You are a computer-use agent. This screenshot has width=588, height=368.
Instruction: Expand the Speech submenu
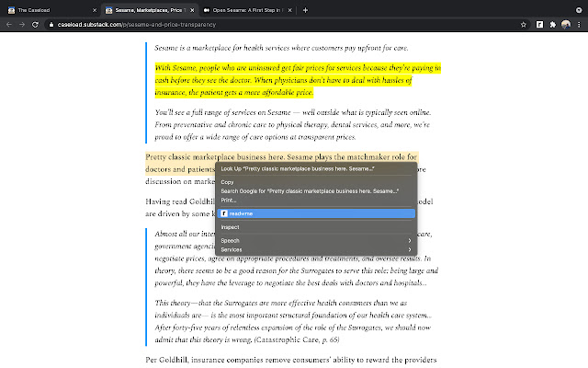(x=316, y=241)
